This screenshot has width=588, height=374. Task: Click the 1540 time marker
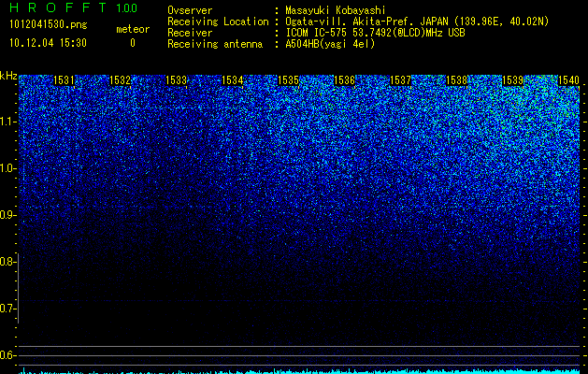569,80
